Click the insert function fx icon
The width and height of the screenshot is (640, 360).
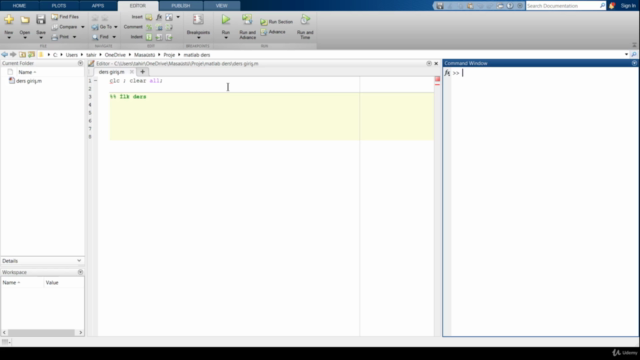(x=159, y=17)
